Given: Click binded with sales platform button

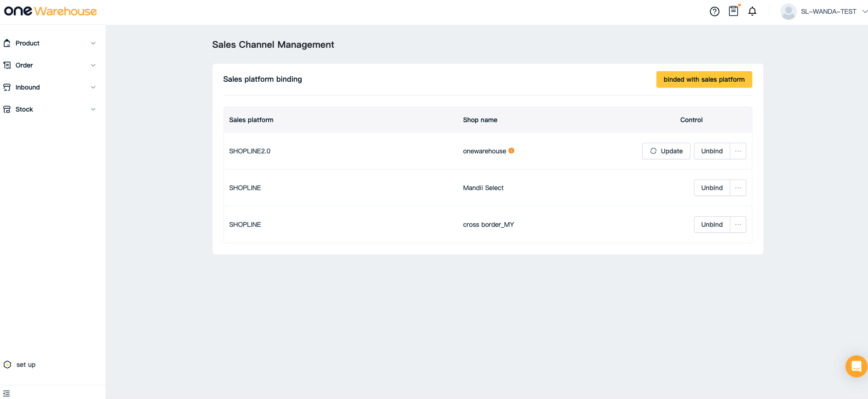Looking at the screenshot, I should click(704, 79).
